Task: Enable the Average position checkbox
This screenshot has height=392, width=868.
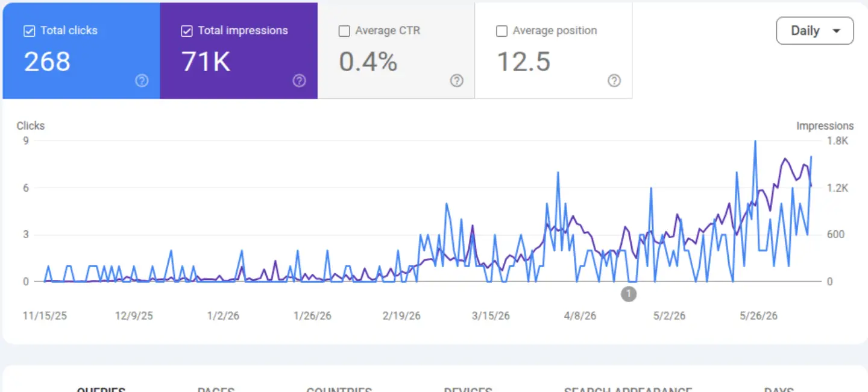Action: tap(502, 31)
